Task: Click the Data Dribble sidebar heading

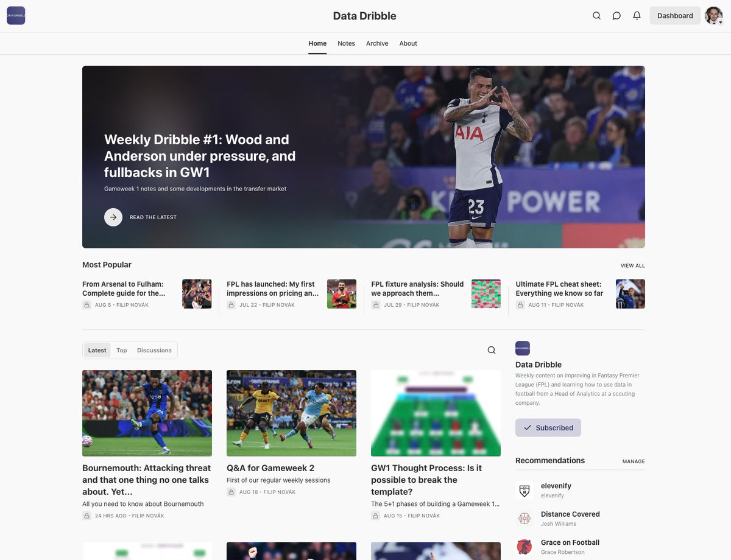Action: click(x=539, y=365)
